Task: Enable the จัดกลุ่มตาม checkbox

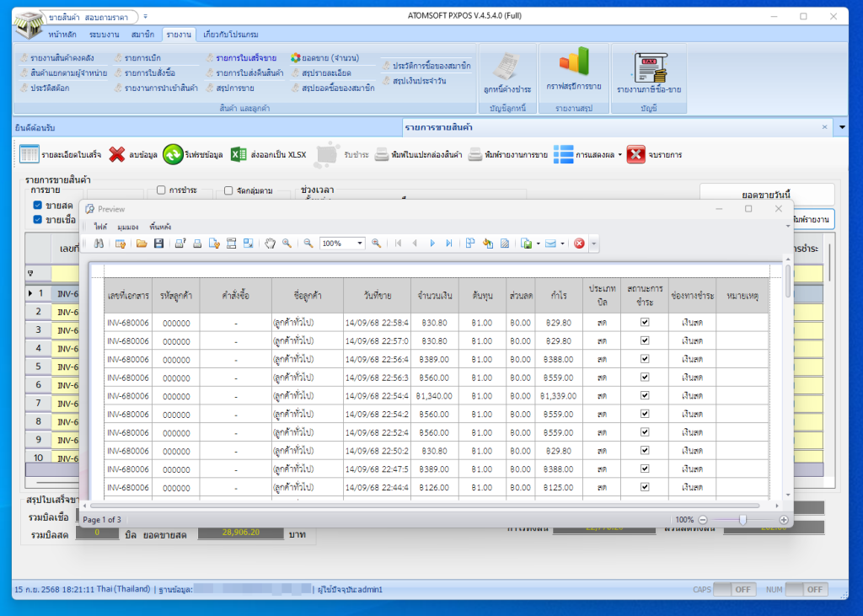Action: pyautogui.click(x=228, y=190)
